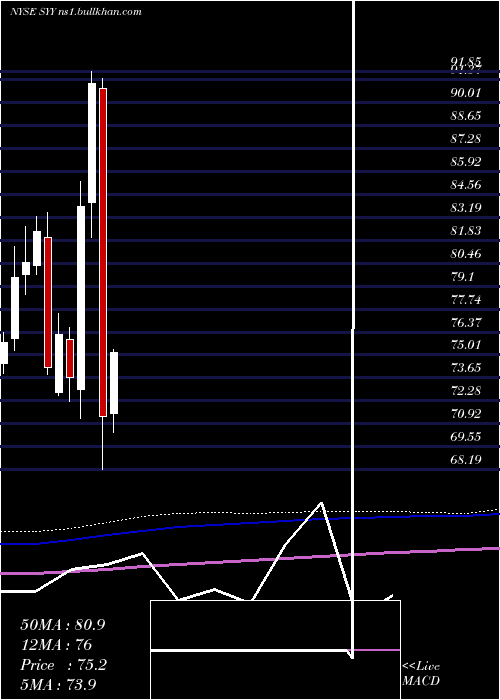
Task: Open the <<Live MACD label
Action: pyautogui.click(x=421, y=674)
